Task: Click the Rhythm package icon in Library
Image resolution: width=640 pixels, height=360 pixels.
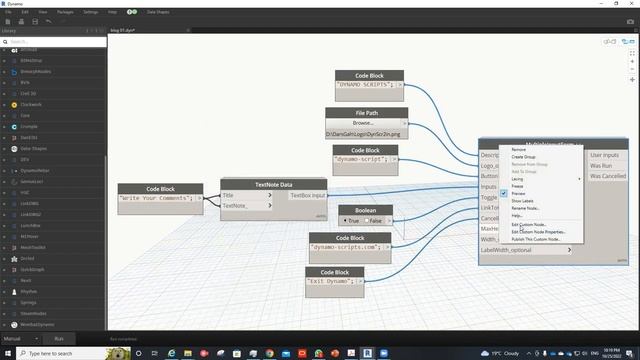Action: click(14, 292)
